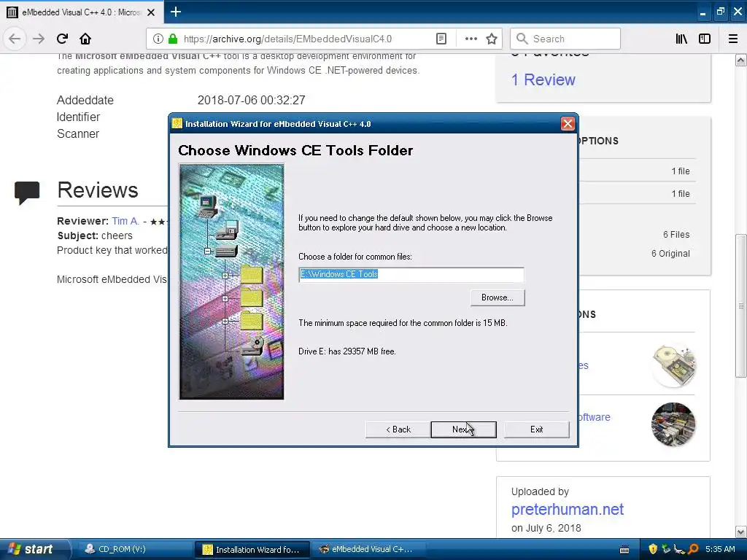
Task: Click the Reviews speech bubble icon
Action: pos(27,192)
